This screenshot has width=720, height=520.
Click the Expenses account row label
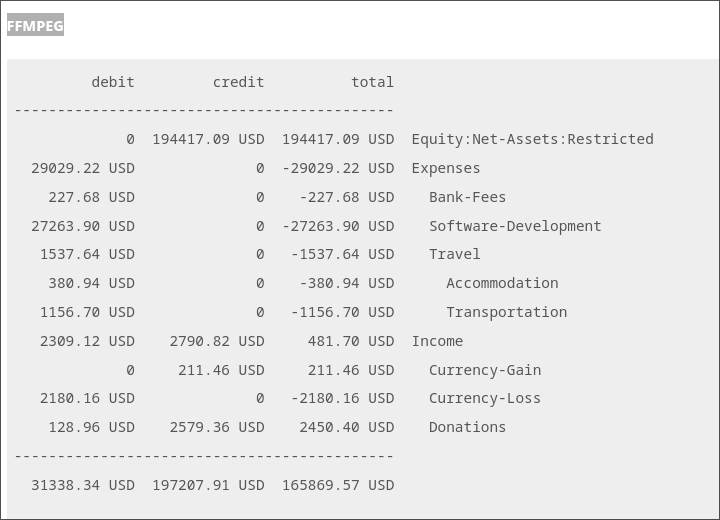click(x=446, y=168)
